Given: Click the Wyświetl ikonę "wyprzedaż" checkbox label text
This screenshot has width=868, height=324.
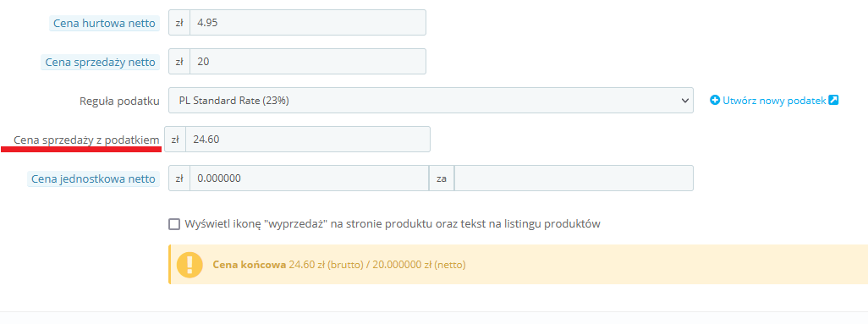Looking at the screenshot, I should (x=393, y=224).
